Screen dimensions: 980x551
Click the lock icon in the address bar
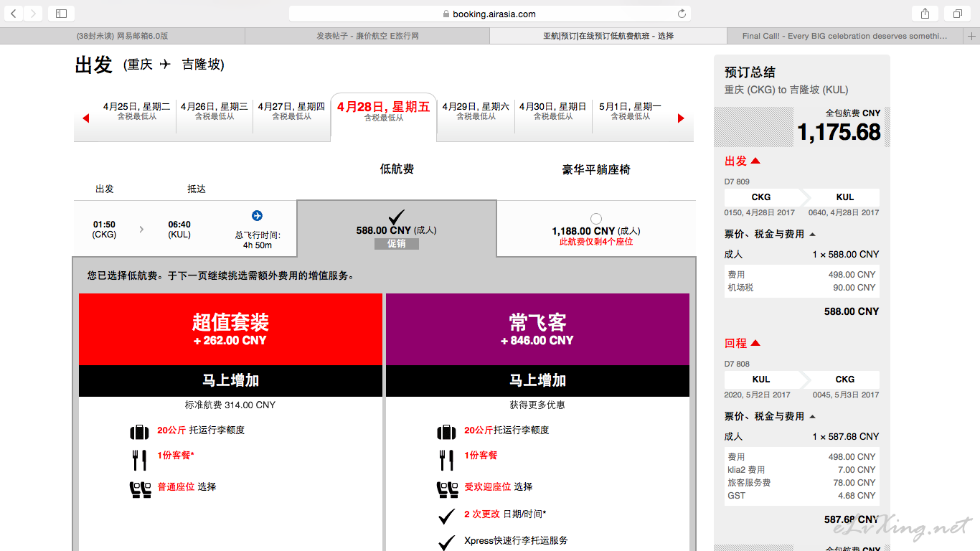click(446, 14)
